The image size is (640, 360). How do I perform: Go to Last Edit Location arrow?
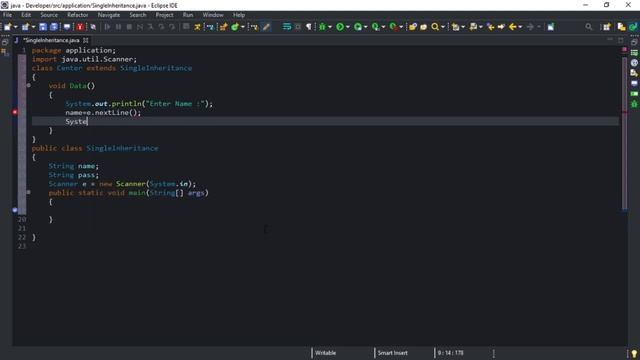coord(491,27)
